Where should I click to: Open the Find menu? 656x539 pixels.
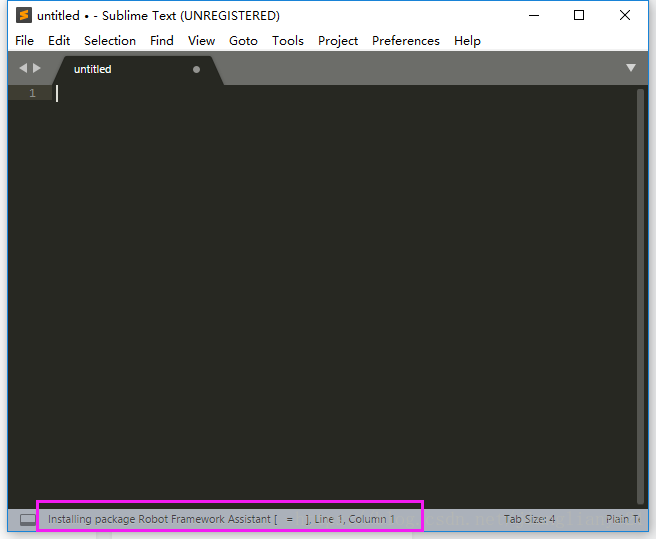point(162,41)
